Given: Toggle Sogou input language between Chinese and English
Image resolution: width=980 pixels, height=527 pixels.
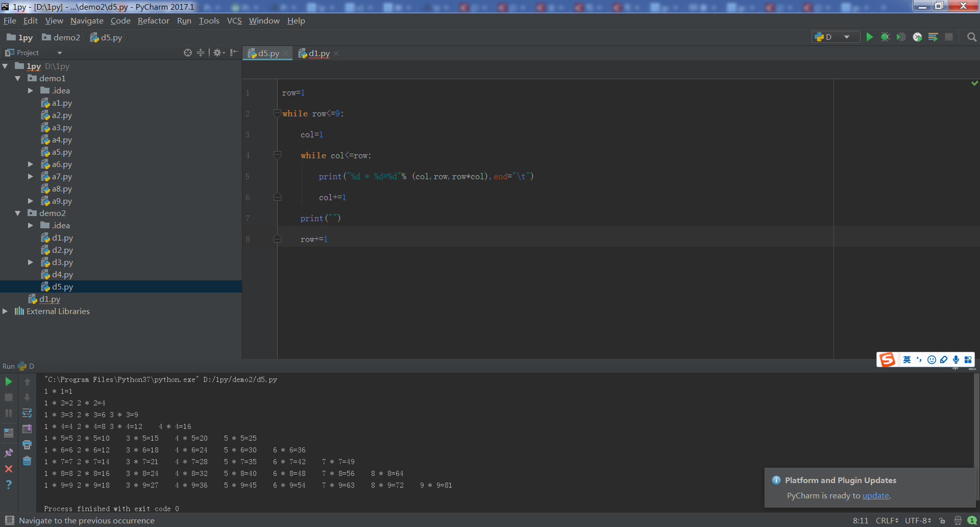Looking at the screenshot, I should 907,360.
